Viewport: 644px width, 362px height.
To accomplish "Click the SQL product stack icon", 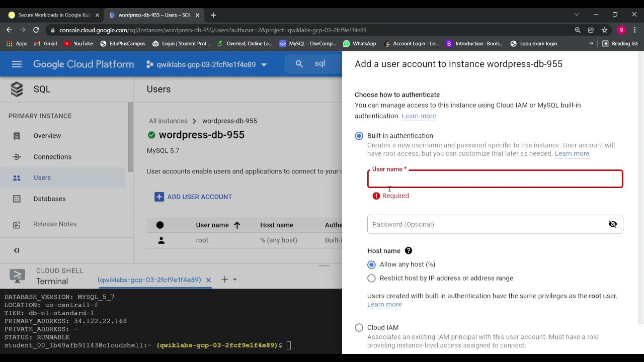I will click(x=17, y=89).
